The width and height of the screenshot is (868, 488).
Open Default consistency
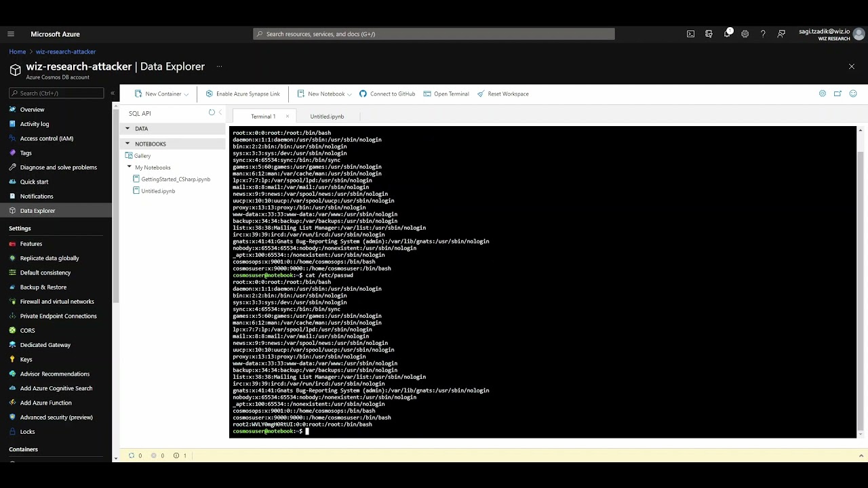tap(45, 272)
